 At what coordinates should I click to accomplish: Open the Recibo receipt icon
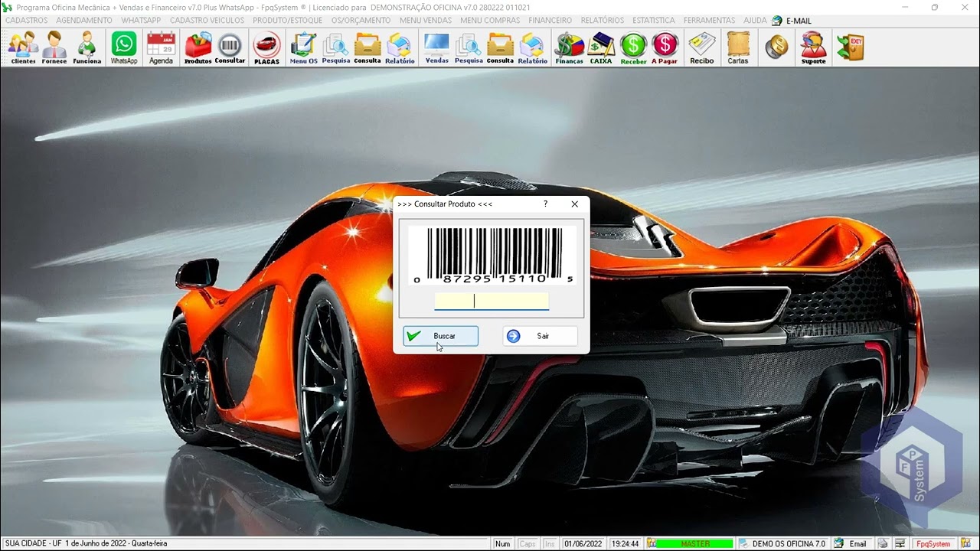click(701, 47)
